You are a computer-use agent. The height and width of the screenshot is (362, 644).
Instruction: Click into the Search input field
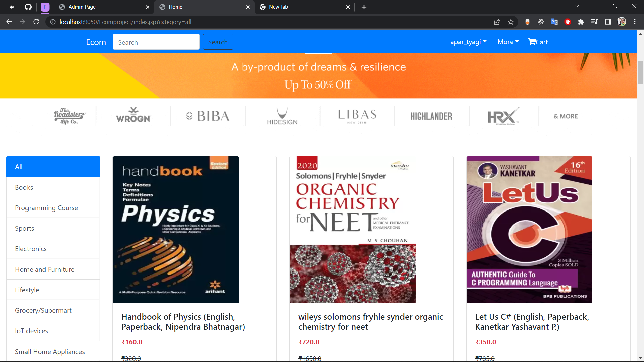coord(156,42)
